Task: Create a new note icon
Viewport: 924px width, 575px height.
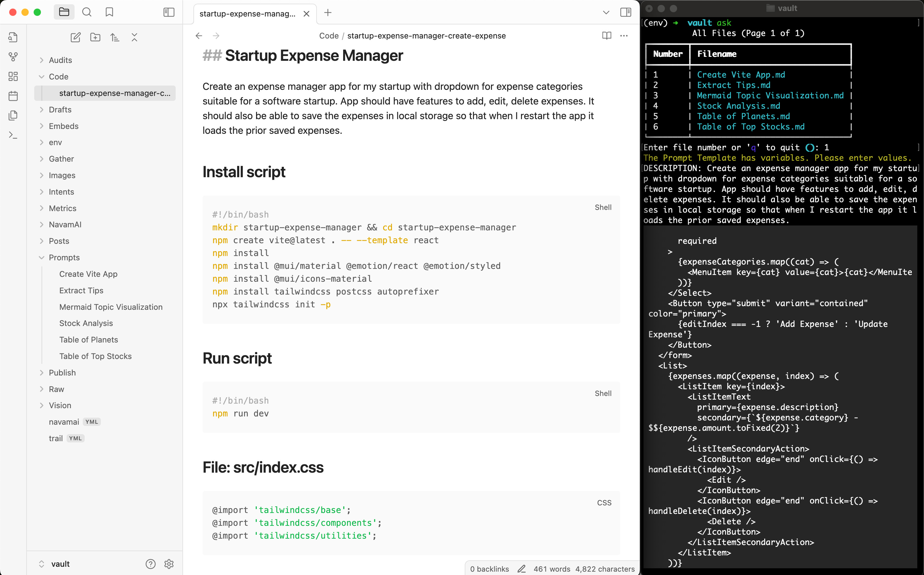Action: [x=75, y=37]
